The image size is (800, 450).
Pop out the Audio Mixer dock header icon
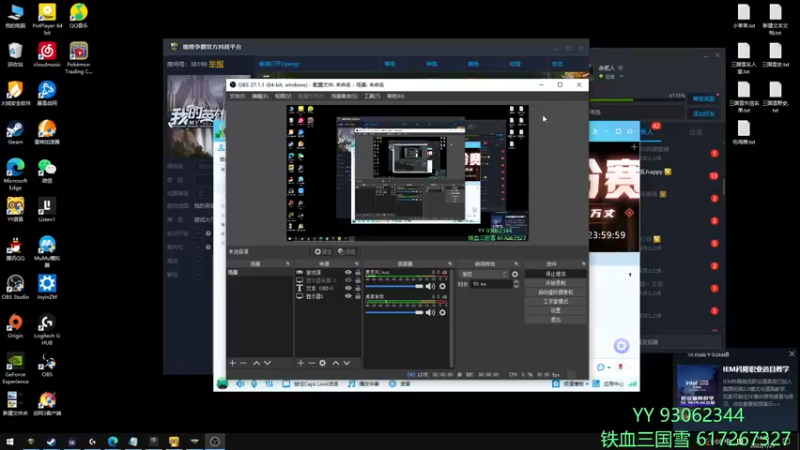[449, 264]
